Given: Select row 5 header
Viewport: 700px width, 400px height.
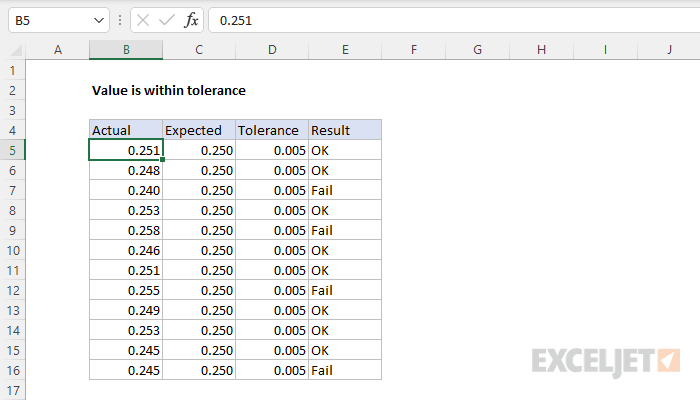Looking at the screenshot, I should click(12, 150).
